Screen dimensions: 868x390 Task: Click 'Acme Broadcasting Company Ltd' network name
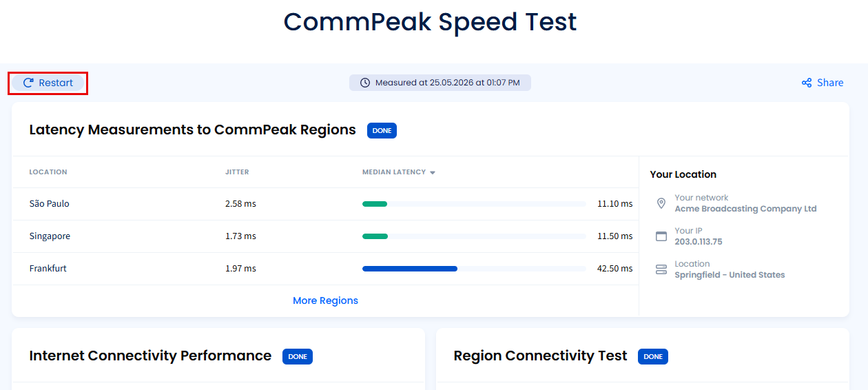[745, 209]
